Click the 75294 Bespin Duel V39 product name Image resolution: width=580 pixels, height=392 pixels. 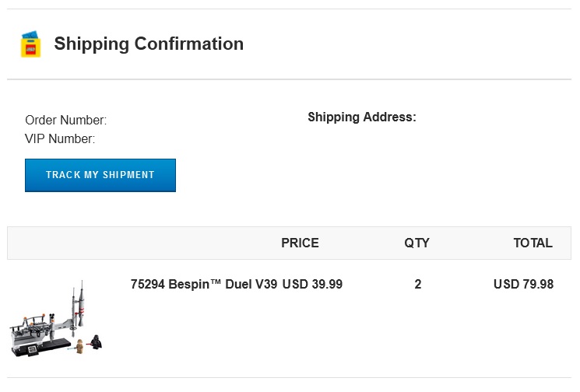coord(204,284)
